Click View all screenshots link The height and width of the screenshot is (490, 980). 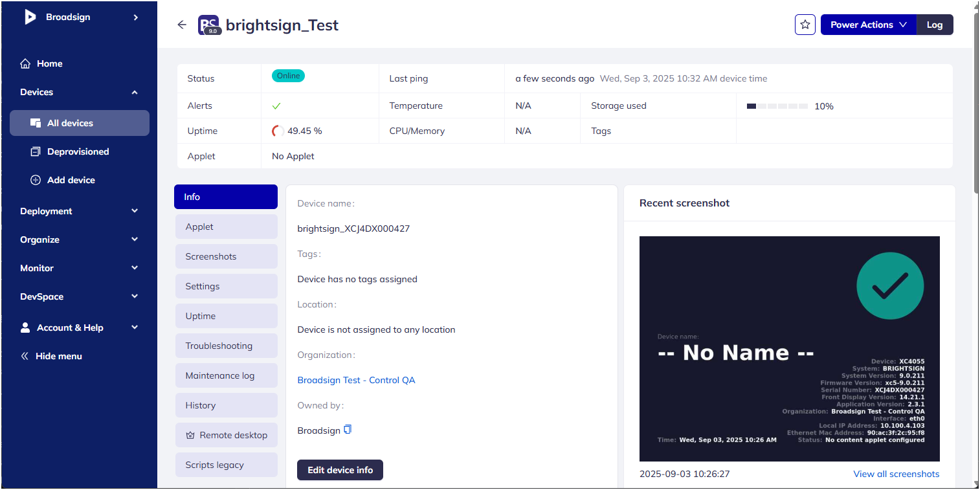pos(896,474)
